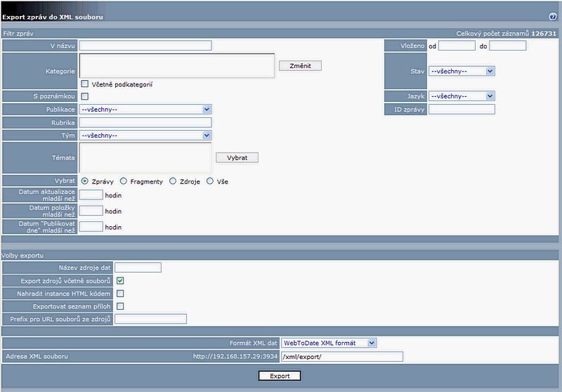Select the Fragmenty radio button
562x392 pixels.
click(124, 181)
